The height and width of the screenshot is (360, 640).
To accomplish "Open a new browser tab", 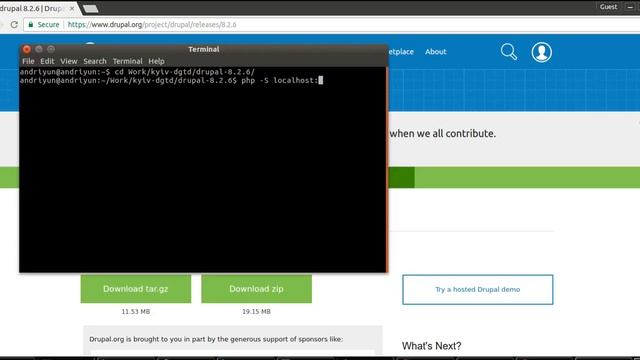I will pyautogui.click(x=90, y=9).
